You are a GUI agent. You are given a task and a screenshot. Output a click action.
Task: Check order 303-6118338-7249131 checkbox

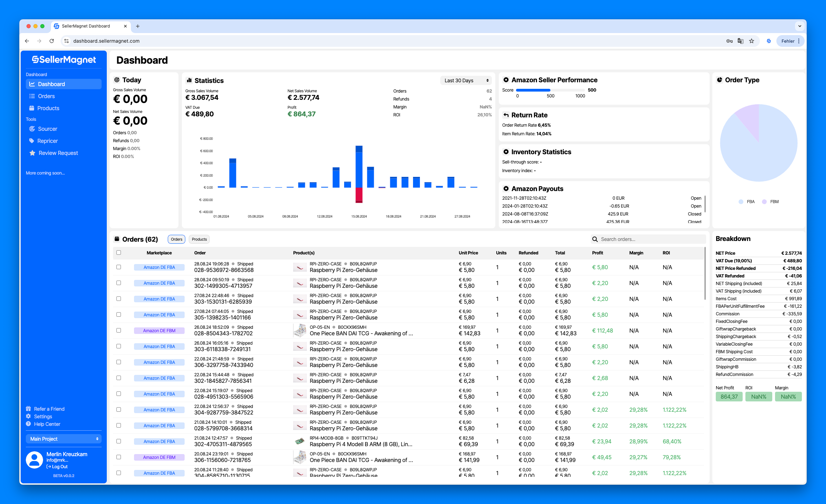click(119, 346)
